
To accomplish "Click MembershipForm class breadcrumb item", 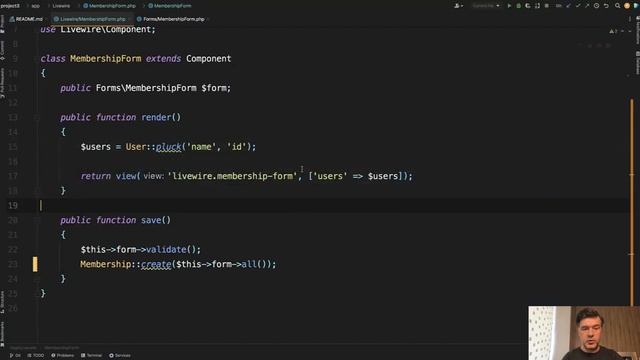I will click(x=169, y=6).
